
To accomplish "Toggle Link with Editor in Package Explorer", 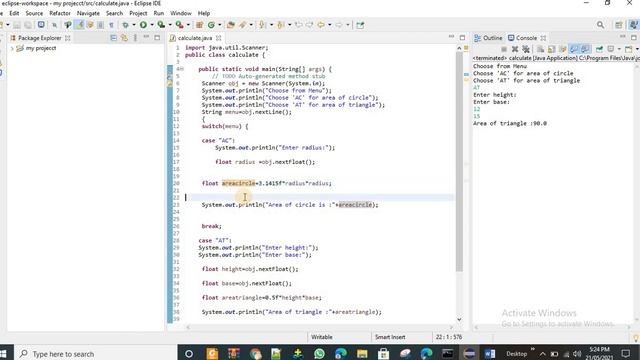I will [124, 38].
